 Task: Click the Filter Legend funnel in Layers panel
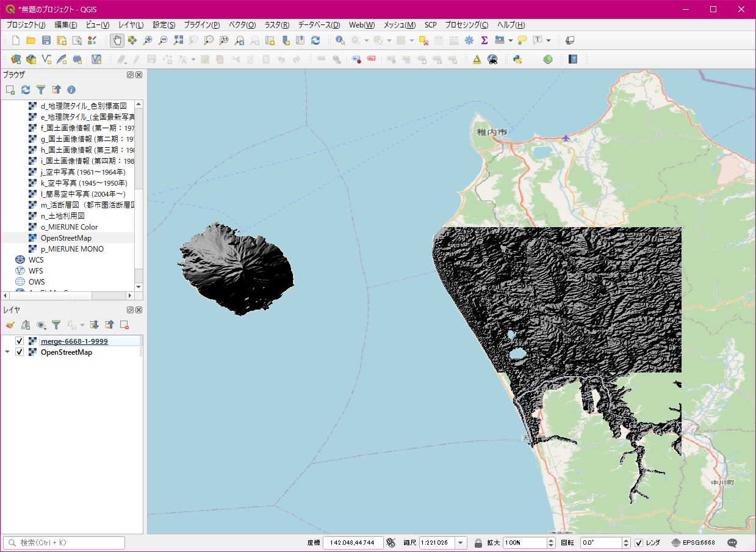[x=56, y=325]
